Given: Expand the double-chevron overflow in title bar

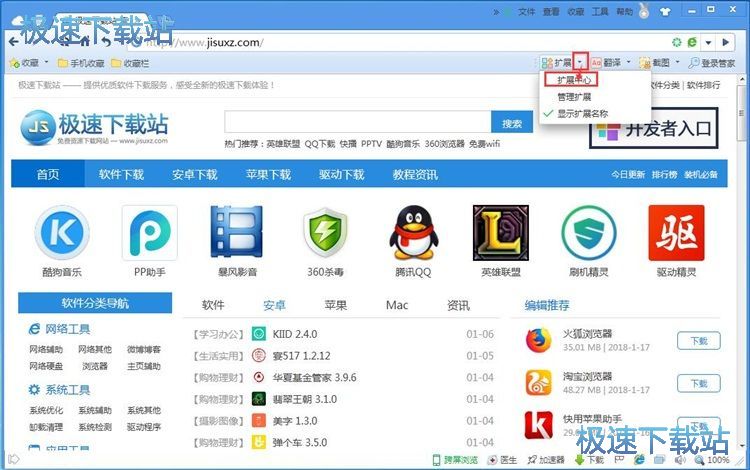Looking at the screenshot, I should pyautogui.click(x=496, y=12).
